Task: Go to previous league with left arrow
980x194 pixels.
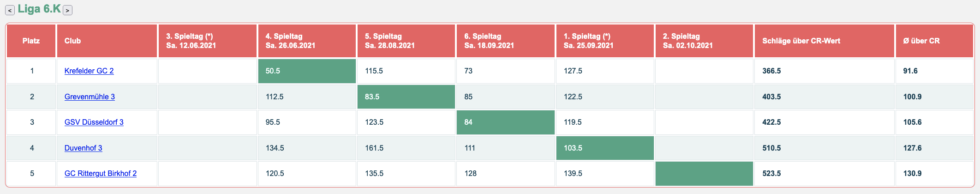Action: tap(10, 10)
